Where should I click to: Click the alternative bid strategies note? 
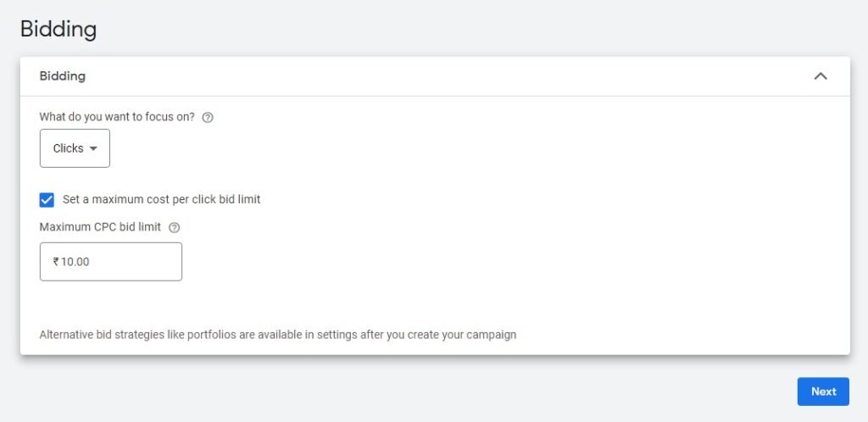tap(278, 335)
